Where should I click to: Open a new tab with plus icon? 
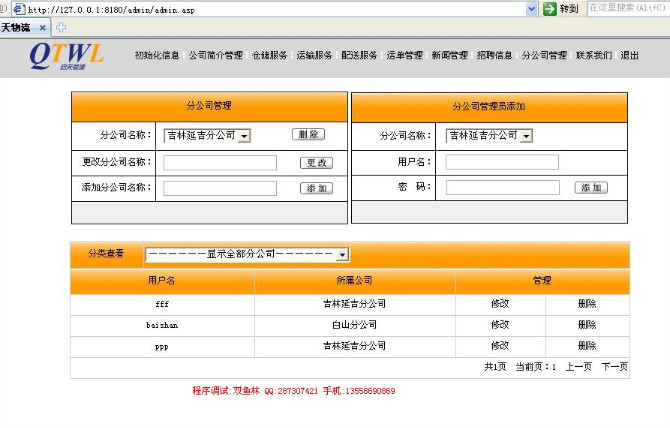coord(61,27)
